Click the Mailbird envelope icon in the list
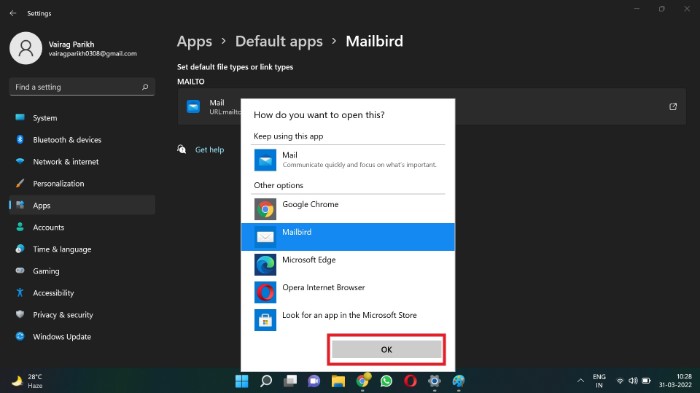 click(265, 237)
